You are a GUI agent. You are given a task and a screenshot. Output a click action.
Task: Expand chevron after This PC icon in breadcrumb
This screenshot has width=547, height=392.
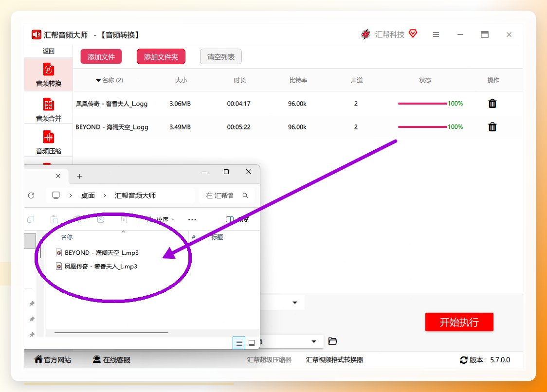pos(71,196)
